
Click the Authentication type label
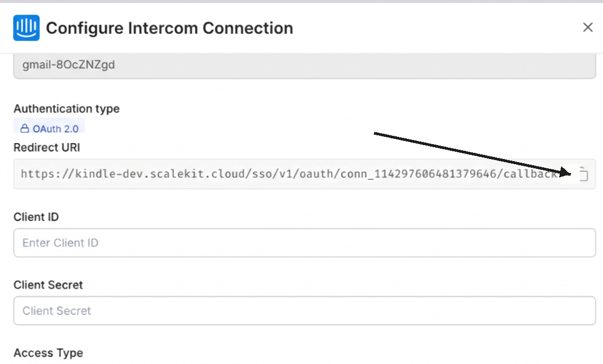coord(66,108)
